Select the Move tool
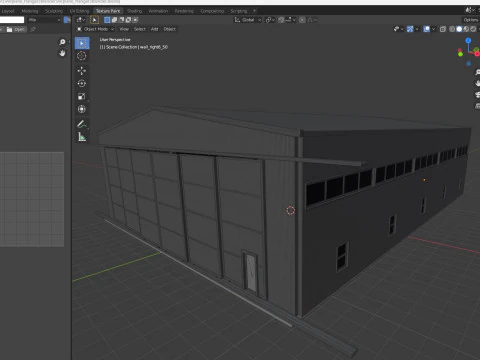This screenshot has height=360, width=480. (x=82, y=71)
